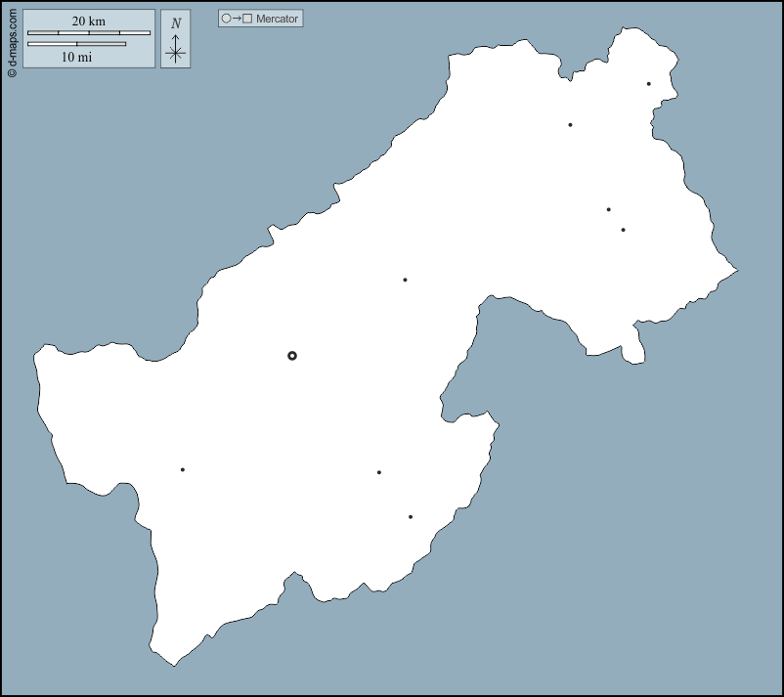The height and width of the screenshot is (697, 784).
Task: Click the southernmost city dot
Action: pyautogui.click(x=411, y=517)
